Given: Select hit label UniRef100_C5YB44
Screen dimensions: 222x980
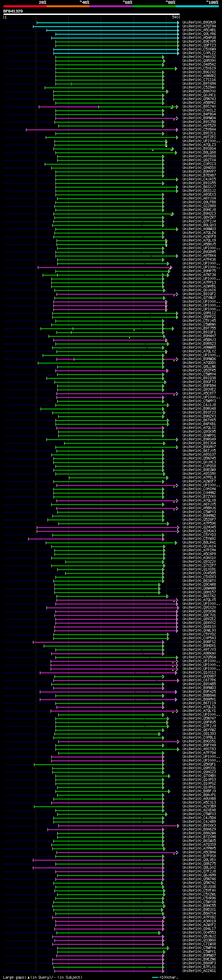Looking at the screenshot, I should tap(199, 129).
